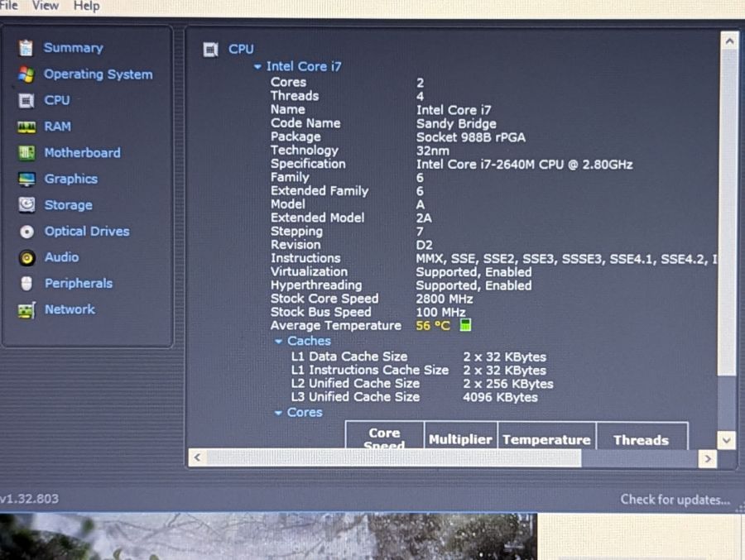The image size is (745, 560).
Task: Click the Revision D2 value
Action: [425, 245]
